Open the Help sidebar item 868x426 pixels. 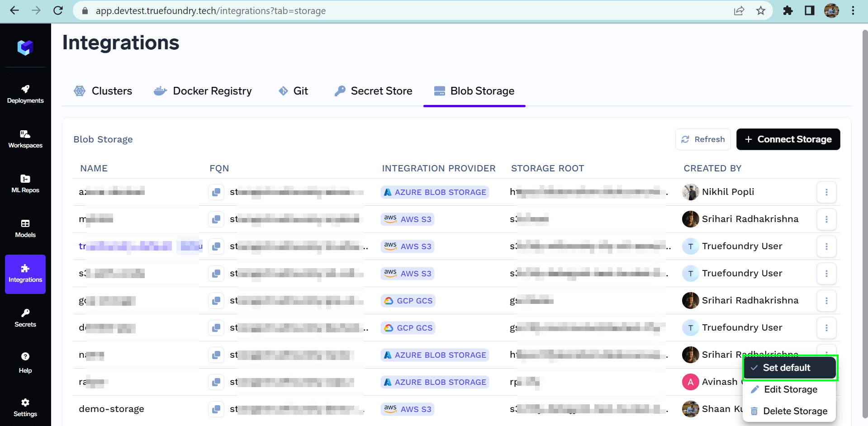click(25, 363)
